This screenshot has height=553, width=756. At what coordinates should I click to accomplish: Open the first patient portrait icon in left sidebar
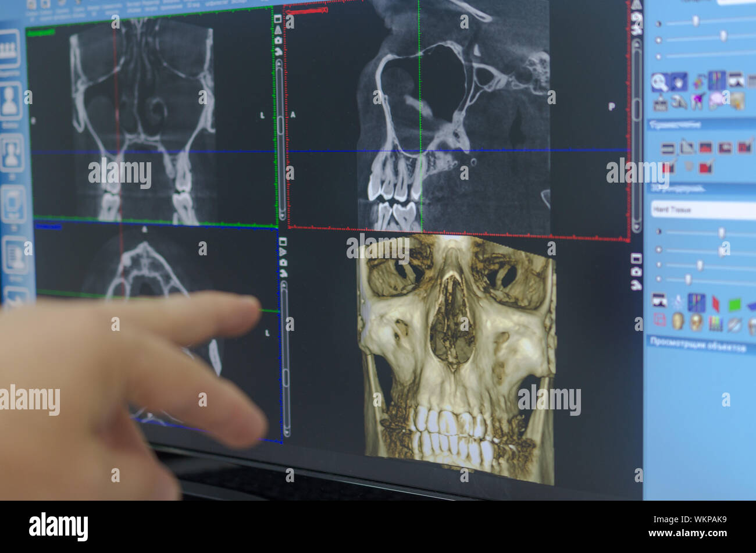click(x=10, y=101)
